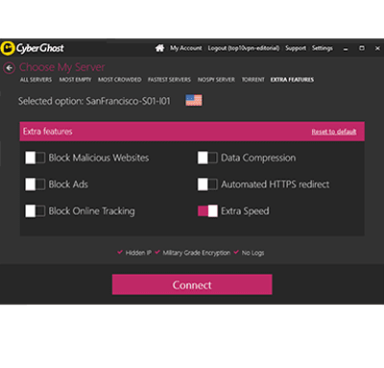384x368 pixels.
Task: Enable Block Malicious Websites toggle
Action: pyautogui.click(x=35, y=158)
